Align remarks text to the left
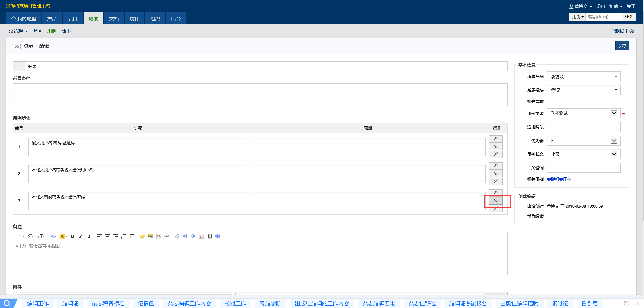 99,236
